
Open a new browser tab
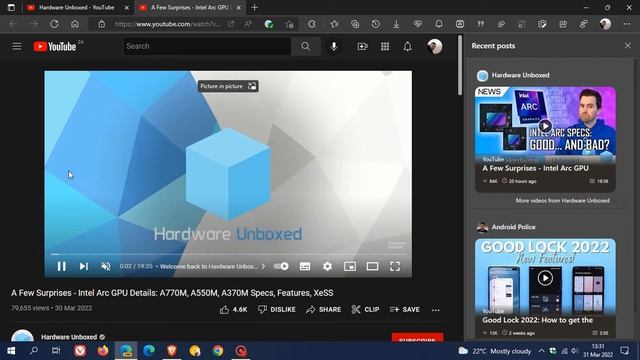pos(254,7)
